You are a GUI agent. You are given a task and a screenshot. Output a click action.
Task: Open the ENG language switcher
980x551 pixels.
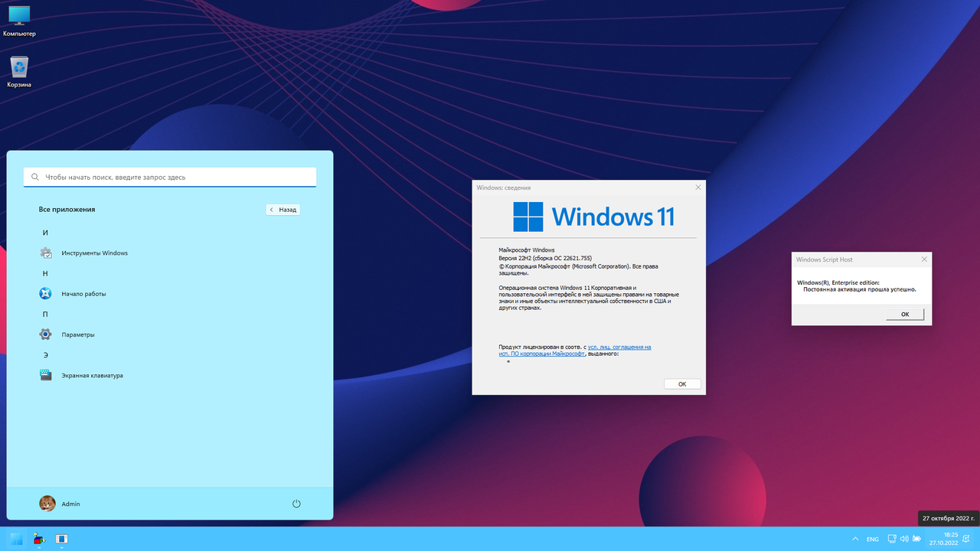[873, 539]
